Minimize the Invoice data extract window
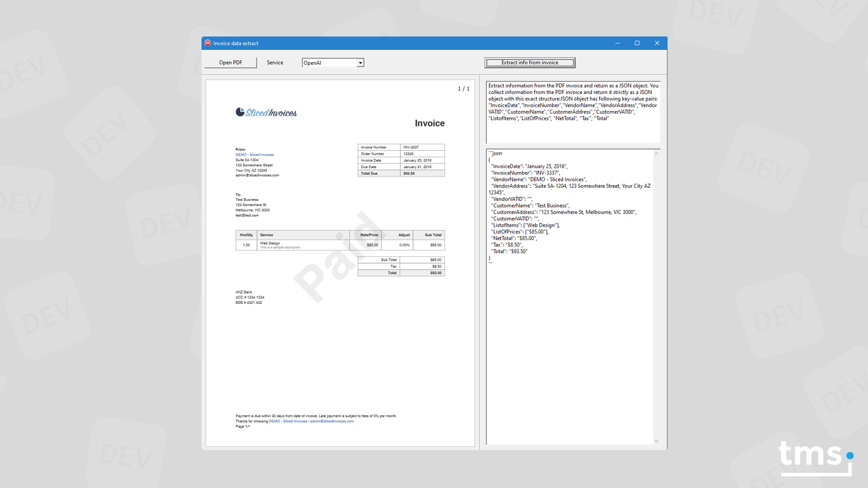Screen dimensions: 868x488 (x=617, y=43)
